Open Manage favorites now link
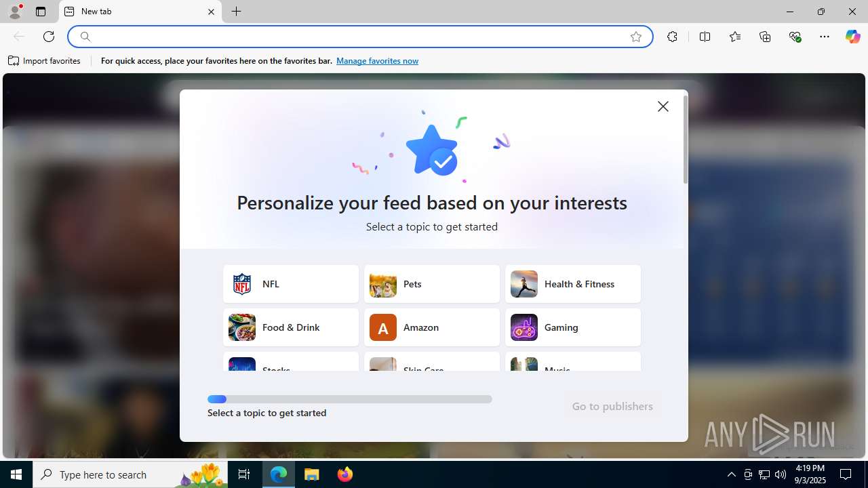This screenshot has width=868, height=488. (x=377, y=61)
